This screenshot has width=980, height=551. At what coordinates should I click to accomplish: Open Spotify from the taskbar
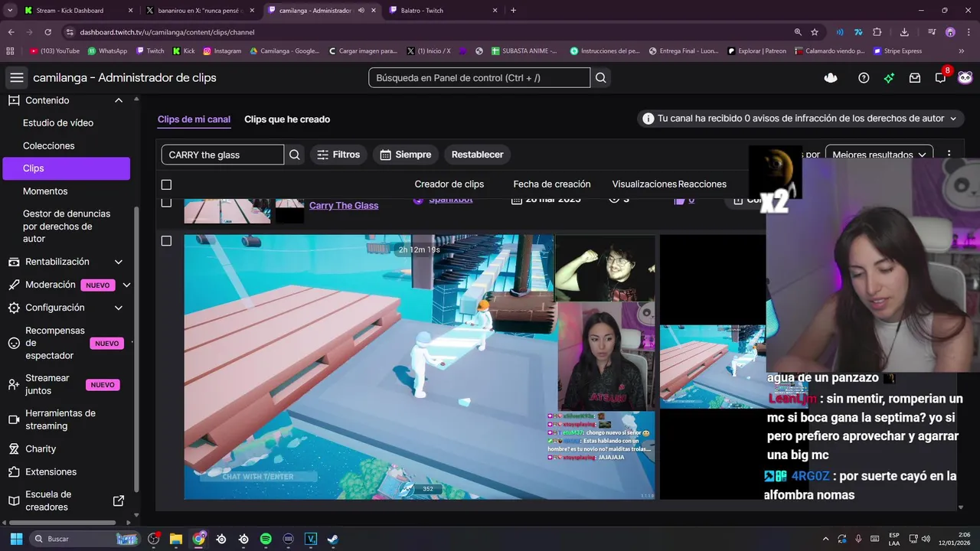266,539
